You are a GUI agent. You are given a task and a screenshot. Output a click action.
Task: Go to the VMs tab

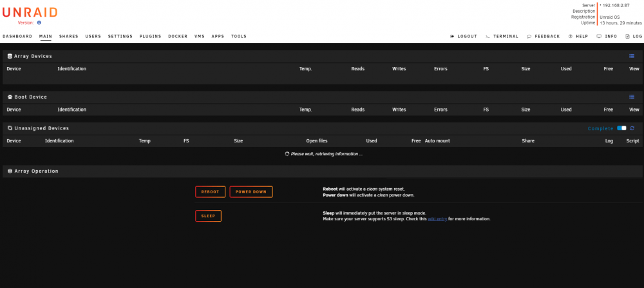[x=200, y=36]
